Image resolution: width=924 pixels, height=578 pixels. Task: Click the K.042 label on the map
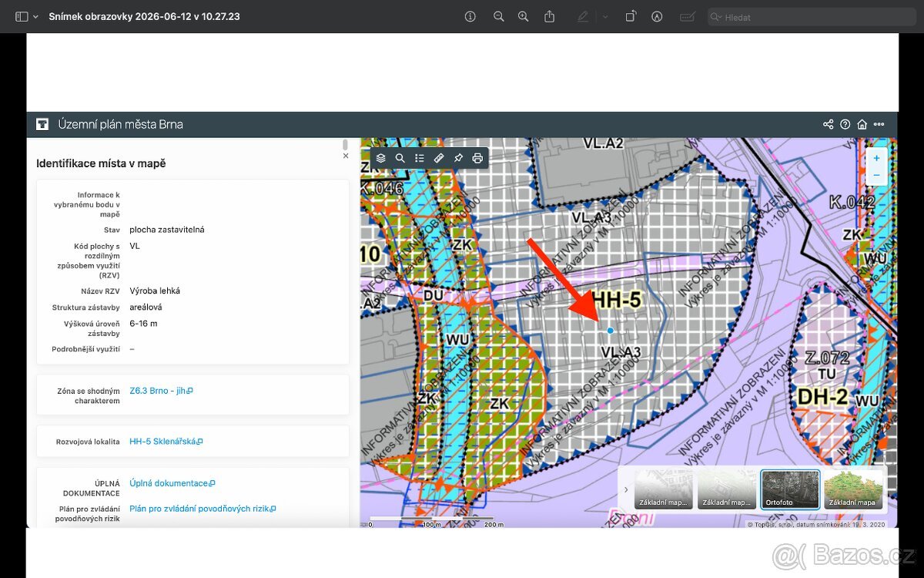(x=852, y=203)
